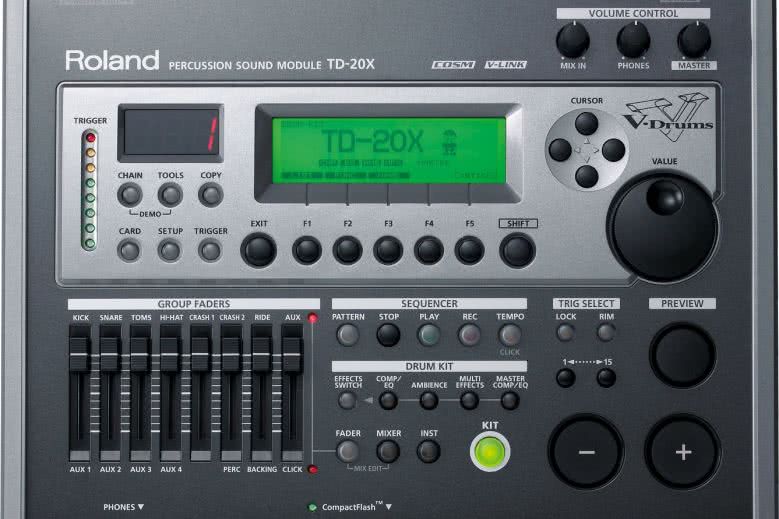Click the red kit number LED display
Image resolution: width=779 pixels, height=519 pixels.
pos(170,133)
